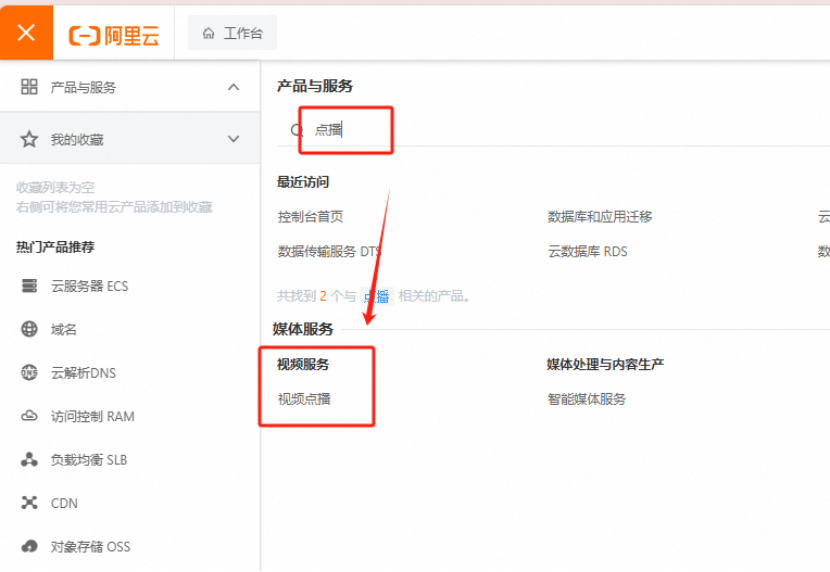
Task: Open 数据传输服务 DTS link
Action: (x=329, y=251)
